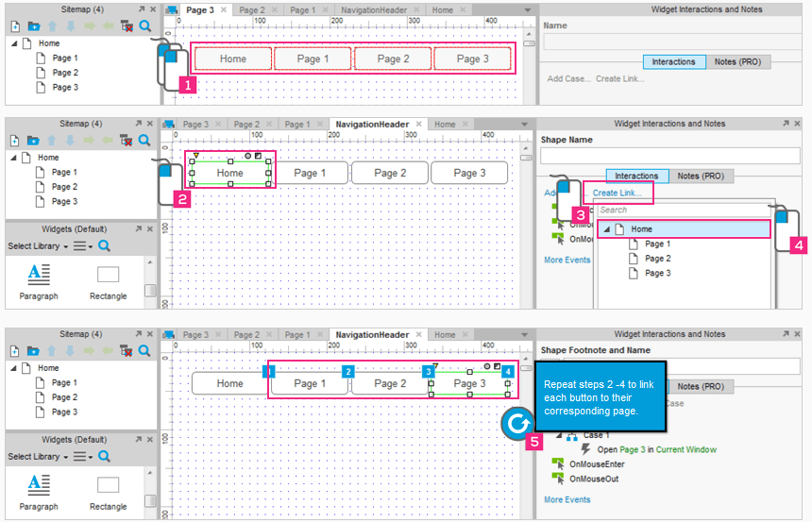
Task: Collapse the Home node in the top Sitemap tree
Action: pyautogui.click(x=14, y=43)
